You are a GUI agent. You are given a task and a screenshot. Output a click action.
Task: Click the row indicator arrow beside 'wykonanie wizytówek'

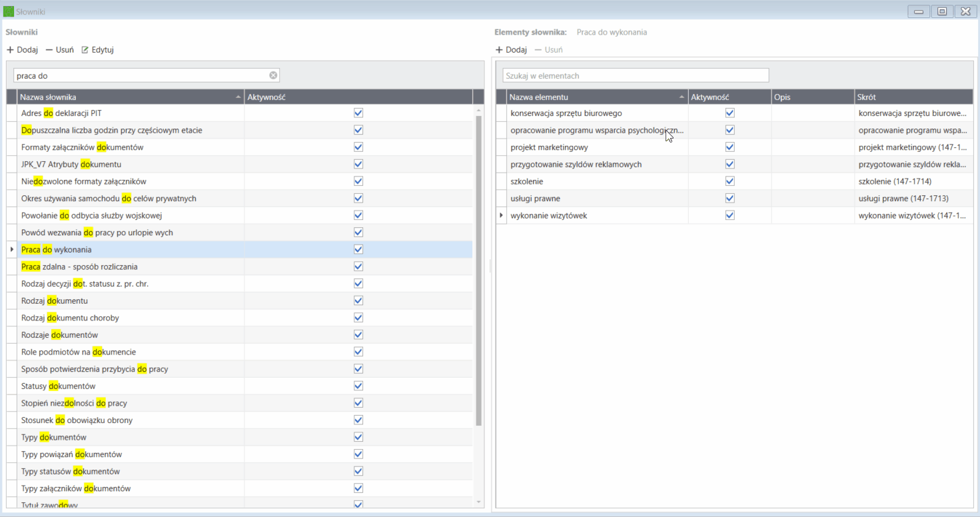click(x=501, y=215)
